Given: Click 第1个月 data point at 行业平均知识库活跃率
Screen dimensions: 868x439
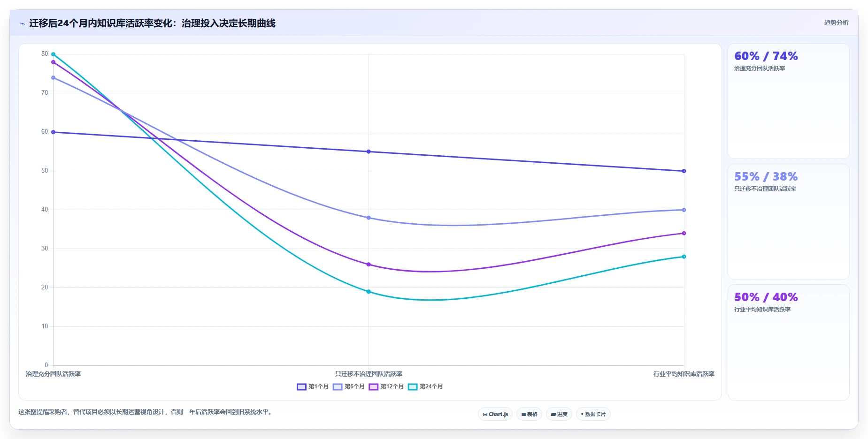Looking at the screenshot, I should [684, 171].
